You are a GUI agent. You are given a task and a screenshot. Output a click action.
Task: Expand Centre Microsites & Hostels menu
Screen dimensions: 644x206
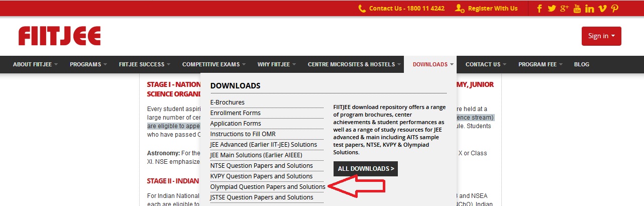click(x=355, y=64)
